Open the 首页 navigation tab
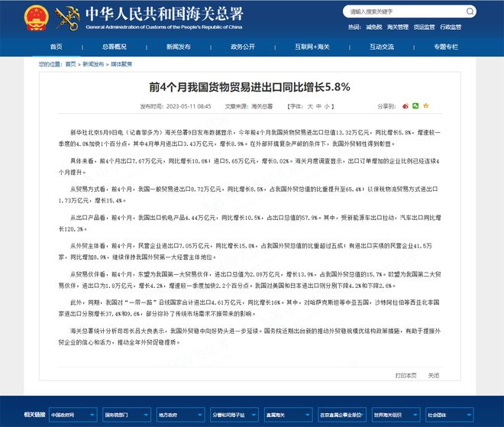This screenshot has height=427, width=504. pos(57,47)
